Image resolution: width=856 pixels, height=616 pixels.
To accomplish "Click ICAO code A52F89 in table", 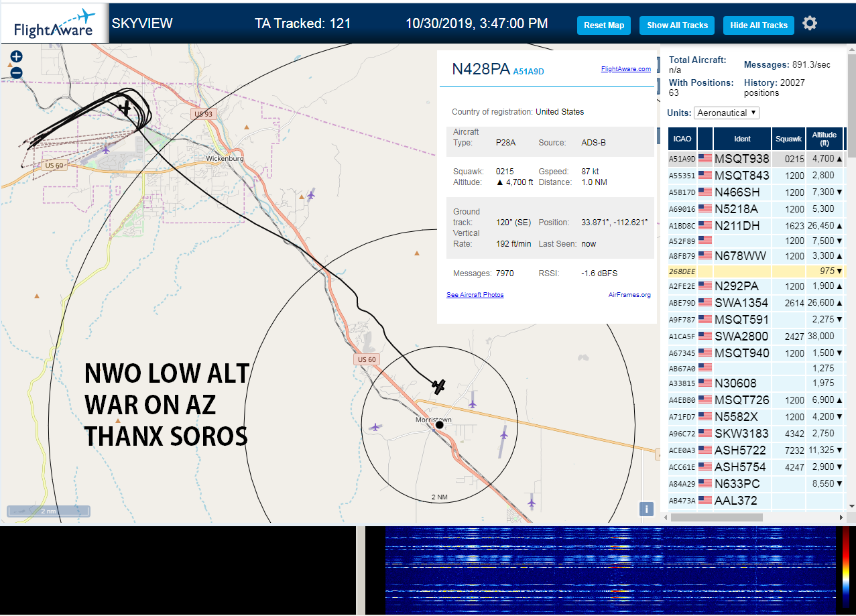I will coord(682,241).
